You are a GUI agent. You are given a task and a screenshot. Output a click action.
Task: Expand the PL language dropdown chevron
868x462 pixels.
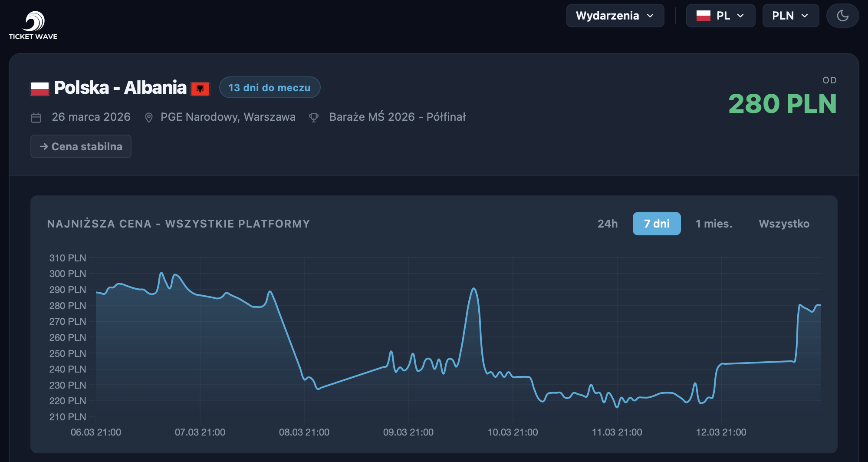click(x=740, y=16)
